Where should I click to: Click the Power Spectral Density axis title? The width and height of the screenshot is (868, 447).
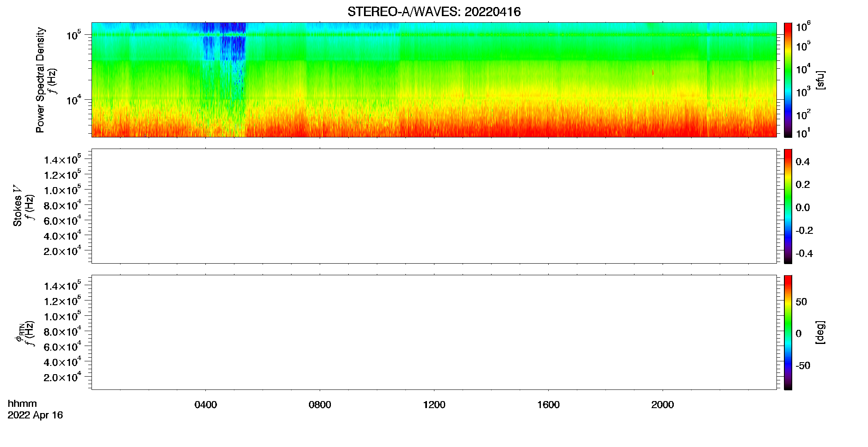(40, 80)
